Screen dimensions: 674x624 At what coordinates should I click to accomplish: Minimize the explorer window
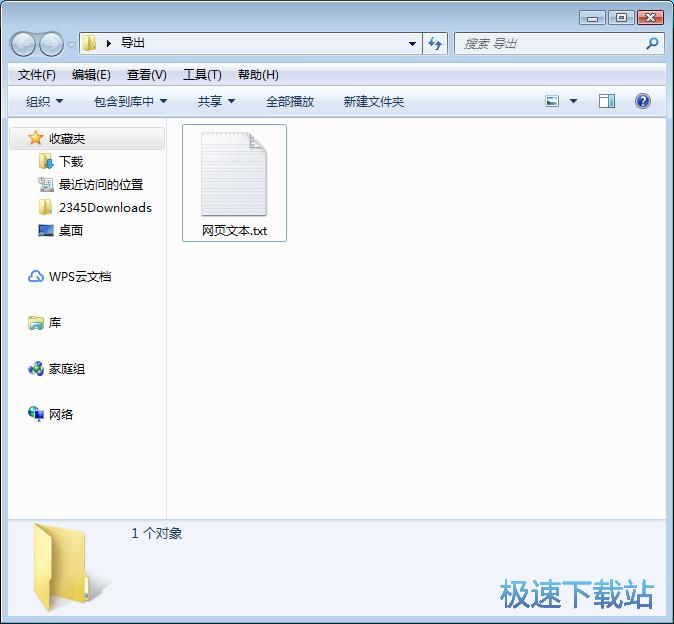tap(592, 18)
